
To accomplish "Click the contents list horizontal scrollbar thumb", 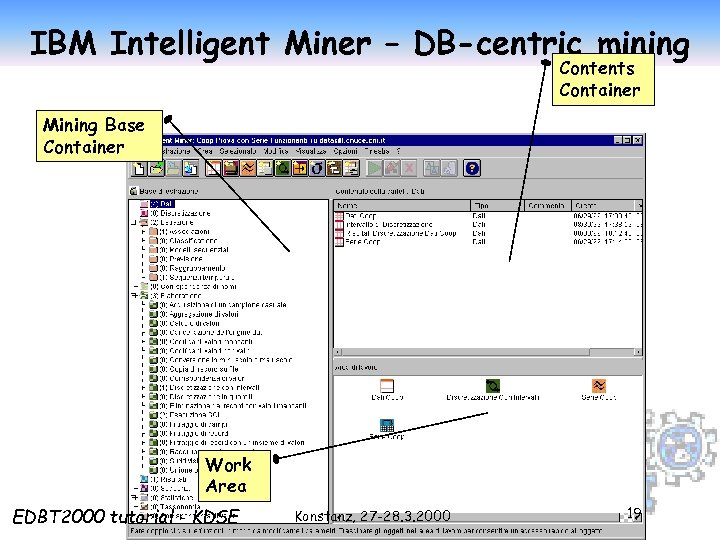I will click(465, 352).
